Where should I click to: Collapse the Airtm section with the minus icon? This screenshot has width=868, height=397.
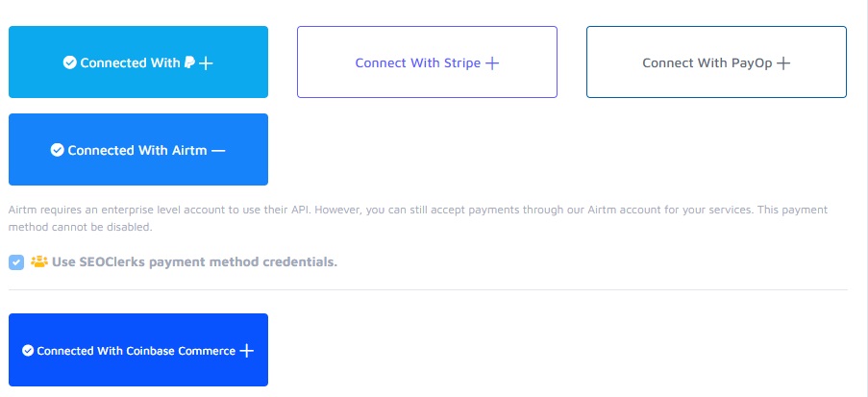pos(218,150)
